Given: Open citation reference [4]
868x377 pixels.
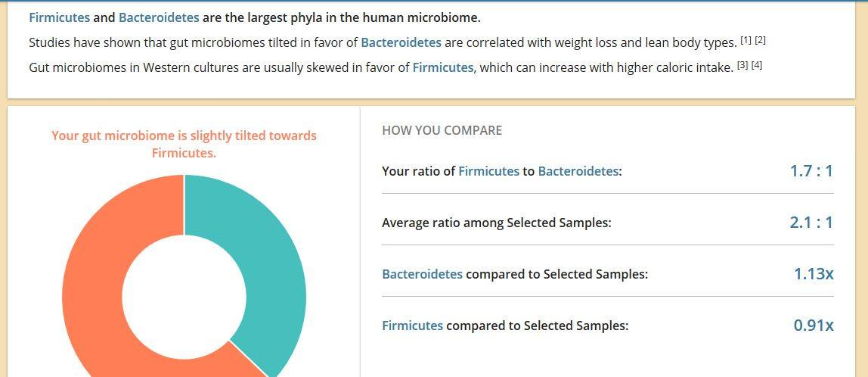Looking at the screenshot, I should 757,65.
